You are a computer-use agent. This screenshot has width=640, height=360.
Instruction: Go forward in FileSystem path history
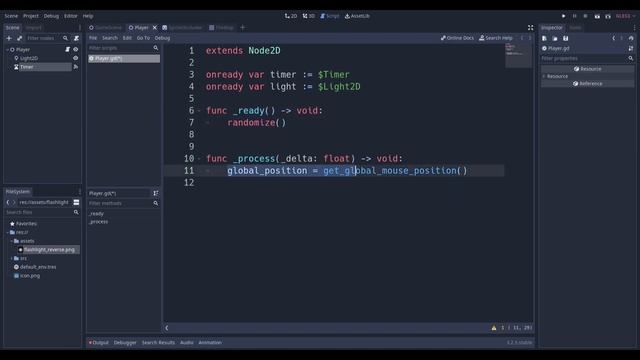click(x=13, y=202)
